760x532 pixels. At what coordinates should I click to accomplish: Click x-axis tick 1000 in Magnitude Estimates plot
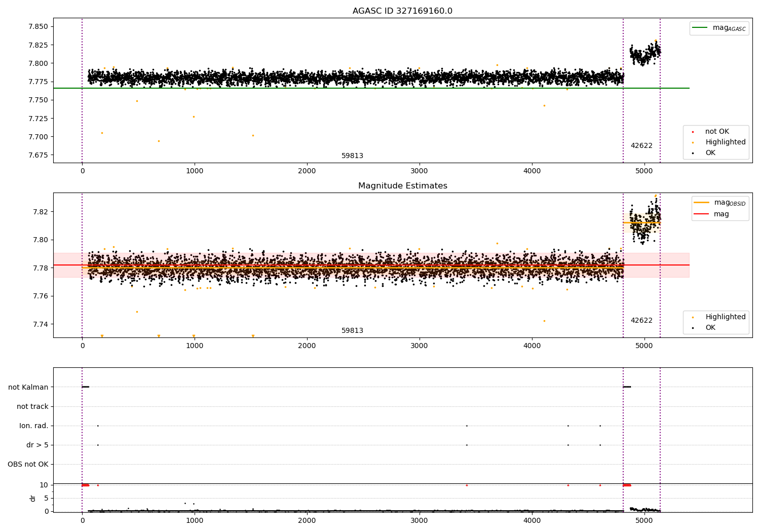click(x=195, y=346)
